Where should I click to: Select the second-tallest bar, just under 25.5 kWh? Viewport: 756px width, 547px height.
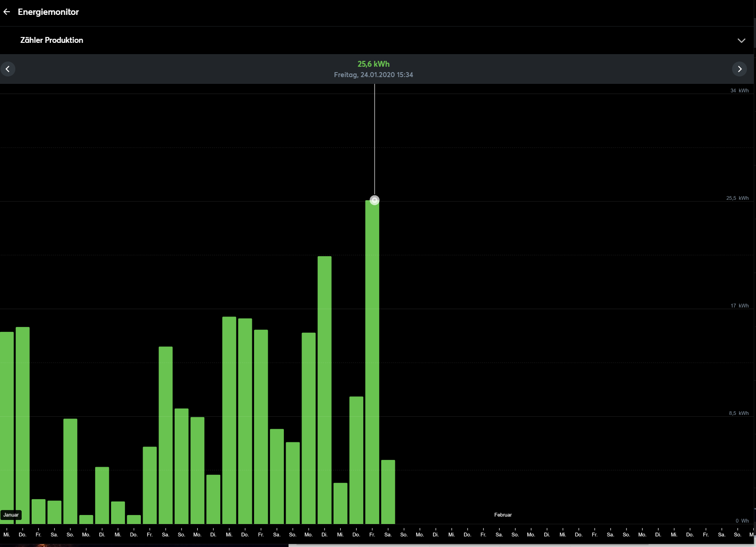pyautogui.click(x=324, y=388)
